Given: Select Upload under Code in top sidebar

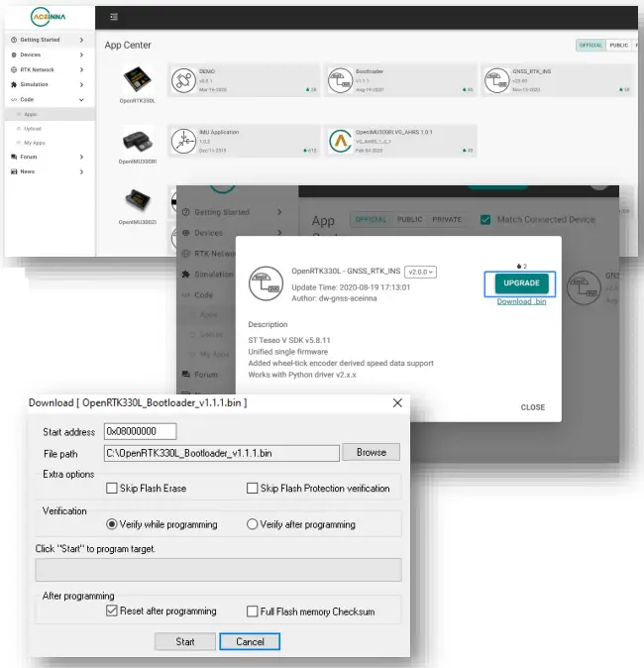Looking at the screenshot, I should click(x=33, y=129).
